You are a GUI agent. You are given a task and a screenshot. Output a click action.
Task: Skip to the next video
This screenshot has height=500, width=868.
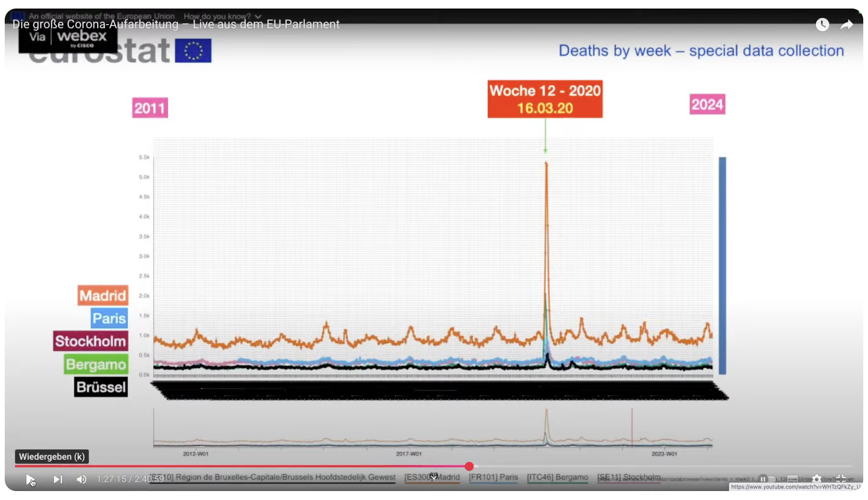(x=57, y=480)
